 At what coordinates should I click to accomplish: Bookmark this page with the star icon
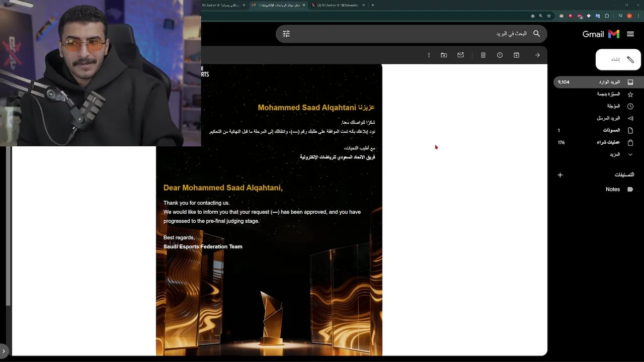[x=549, y=16]
